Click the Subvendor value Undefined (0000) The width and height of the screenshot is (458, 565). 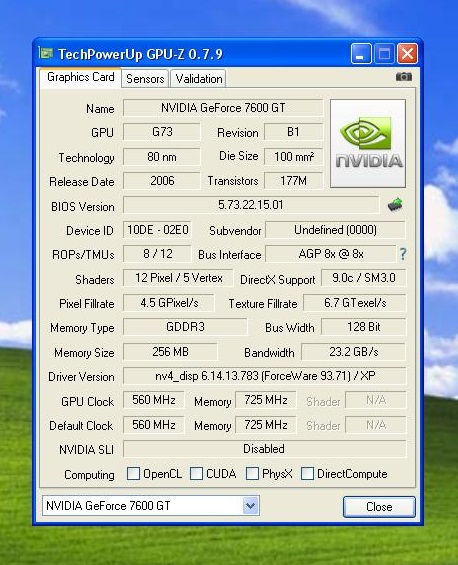(x=335, y=230)
